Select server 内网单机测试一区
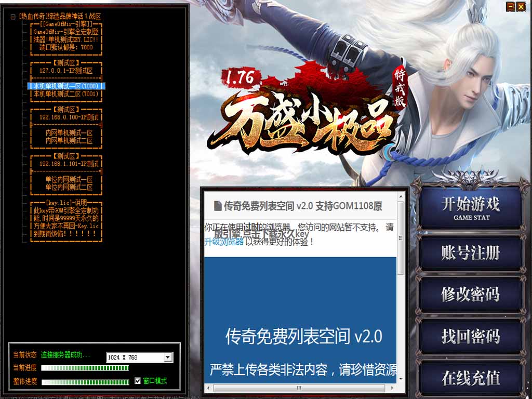This screenshot has width=532, height=399. point(66,132)
